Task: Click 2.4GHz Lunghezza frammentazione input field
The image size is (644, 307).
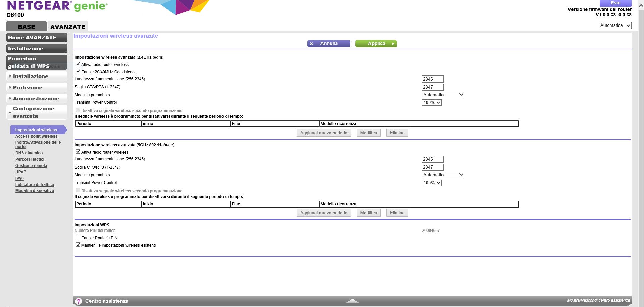Action: click(x=432, y=79)
